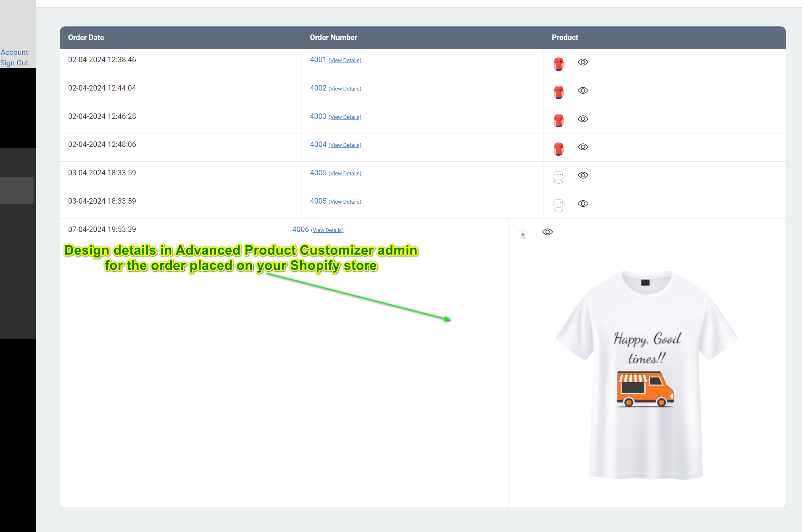Click the bag product icon for order 4005 first row

click(x=559, y=175)
